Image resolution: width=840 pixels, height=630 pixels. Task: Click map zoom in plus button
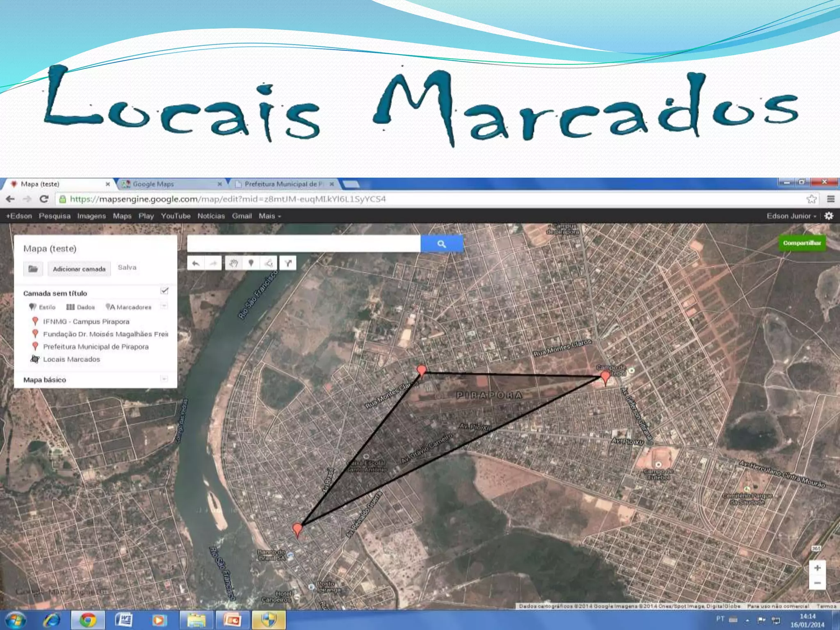click(x=817, y=568)
